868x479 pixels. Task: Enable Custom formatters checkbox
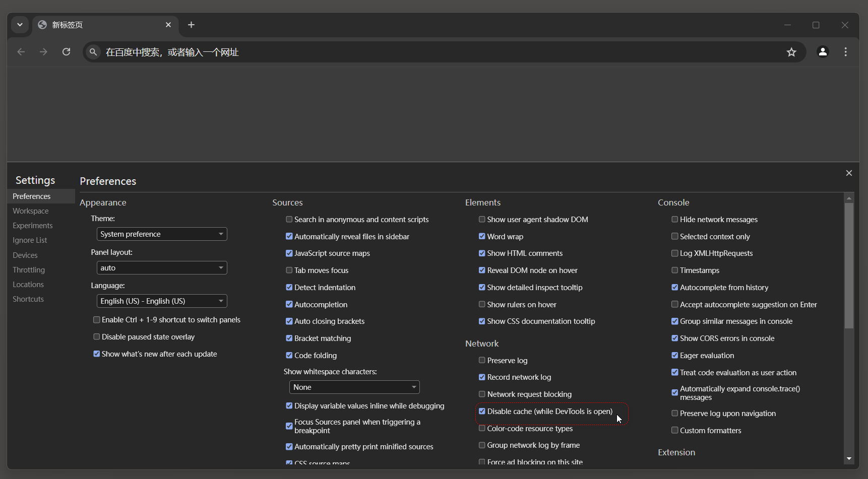[675, 431]
